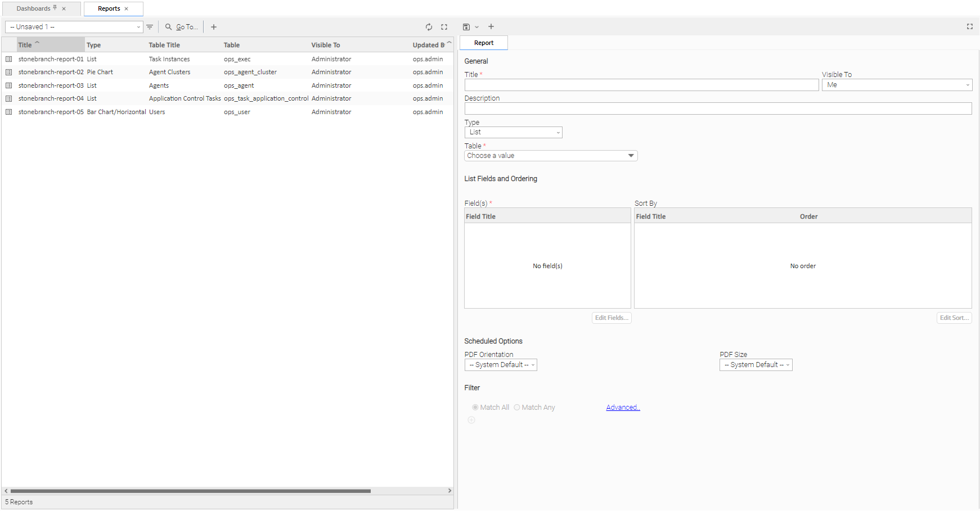This screenshot has width=980, height=511.
Task: Click the save icon in Report panel toolbar
Action: pyautogui.click(x=466, y=27)
